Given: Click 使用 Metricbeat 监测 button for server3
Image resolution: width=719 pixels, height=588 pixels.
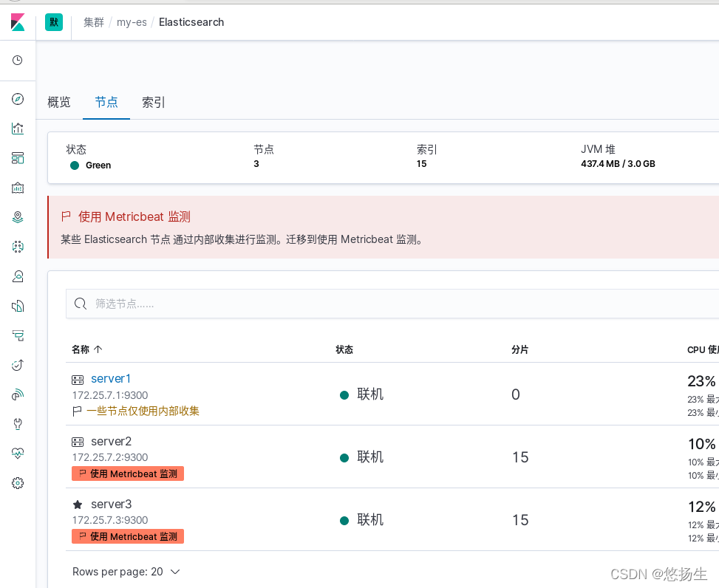Looking at the screenshot, I should (x=128, y=536).
